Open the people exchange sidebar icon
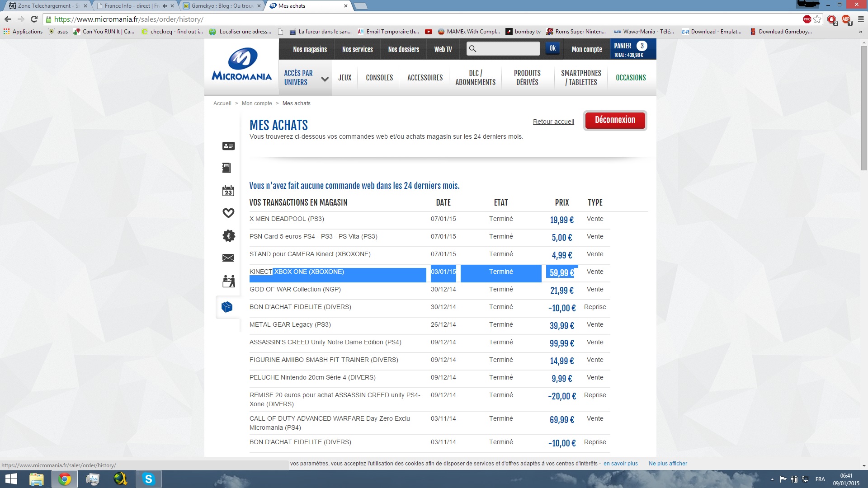Viewport: 868px width, 488px height. [x=229, y=281]
